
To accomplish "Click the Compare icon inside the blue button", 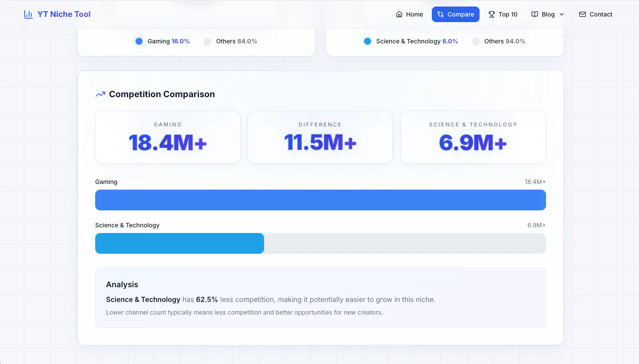I will tap(440, 14).
